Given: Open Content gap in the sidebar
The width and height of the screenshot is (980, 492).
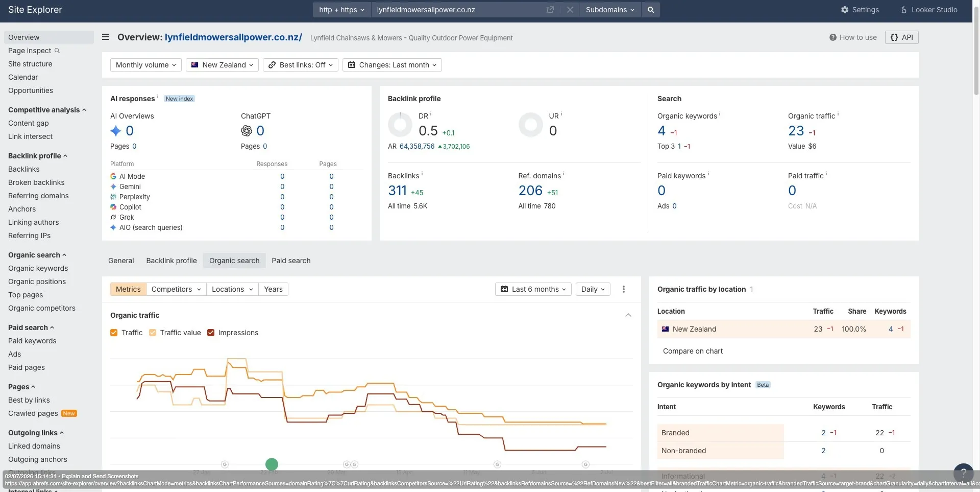Looking at the screenshot, I should (29, 123).
